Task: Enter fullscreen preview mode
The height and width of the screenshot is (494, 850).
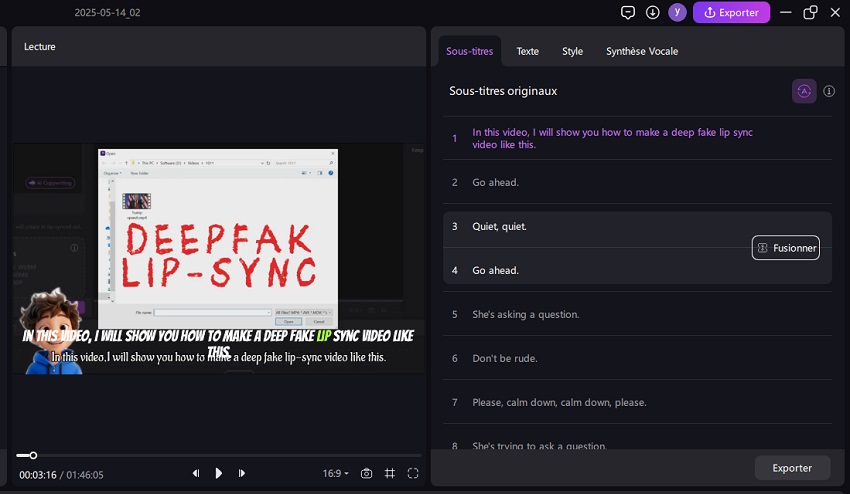Action: point(413,473)
